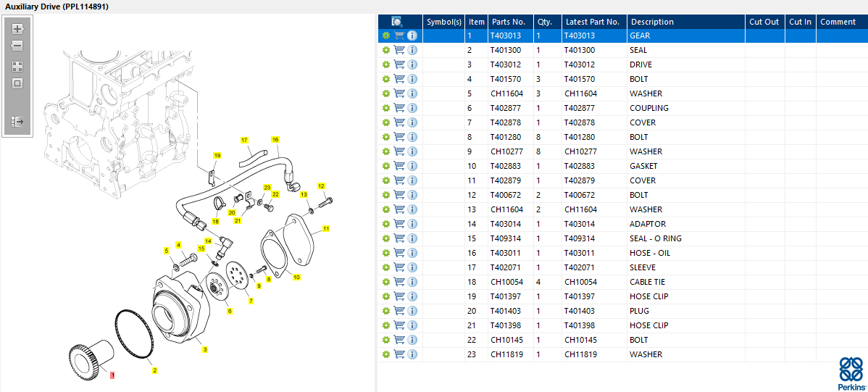This screenshot has height=392, width=868.
Task: Select callout 19 on the hose clip
Action: coord(217,156)
